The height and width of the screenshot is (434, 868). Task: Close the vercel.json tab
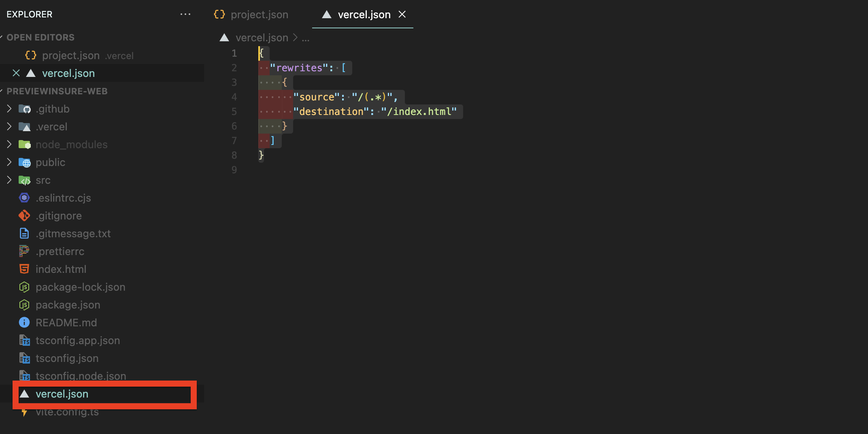click(x=402, y=15)
